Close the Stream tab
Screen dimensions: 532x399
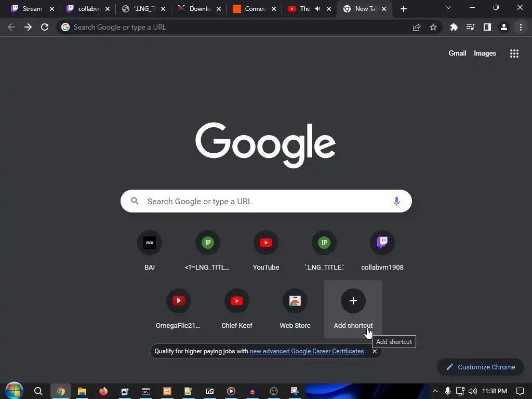tap(52, 9)
